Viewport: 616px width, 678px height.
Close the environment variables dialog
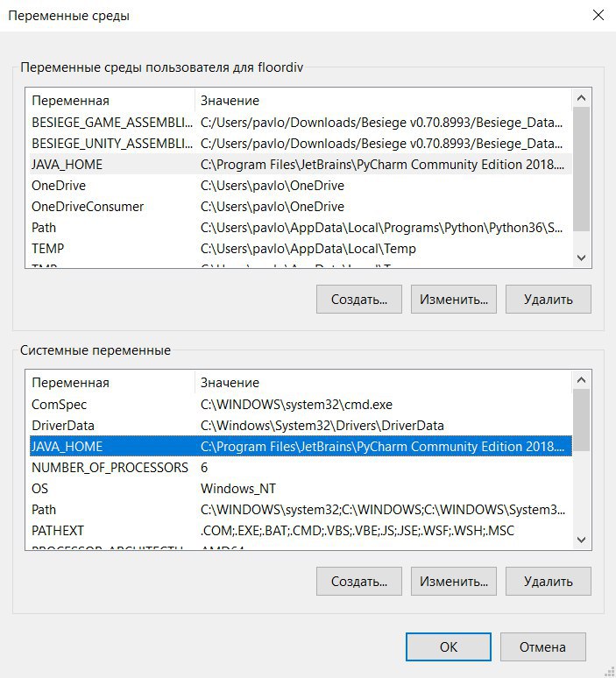click(598, 16)
